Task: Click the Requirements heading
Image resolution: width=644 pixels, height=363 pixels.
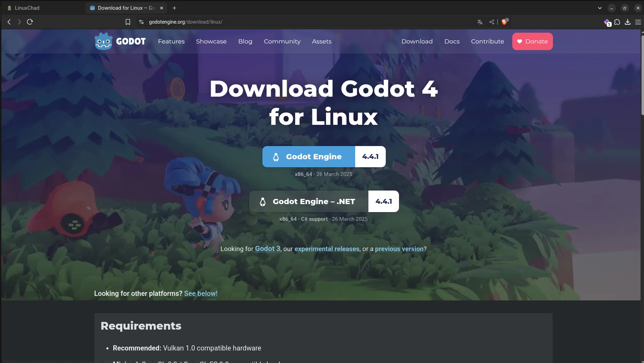Action: point(141,326)
